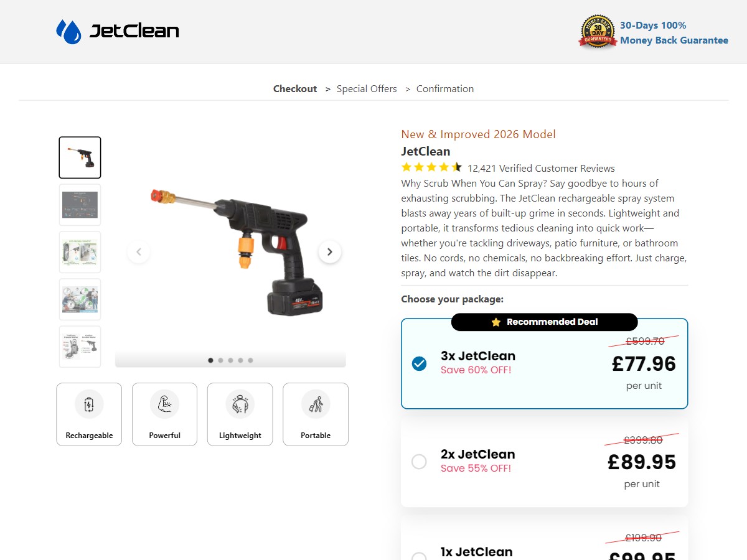Click the JetClean water drop logo

coord(68,30)
